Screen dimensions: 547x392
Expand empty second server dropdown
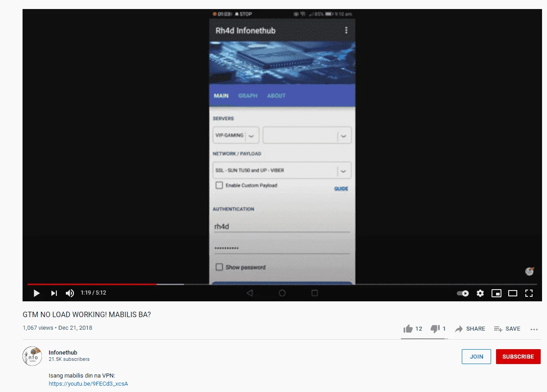[307, 135]
